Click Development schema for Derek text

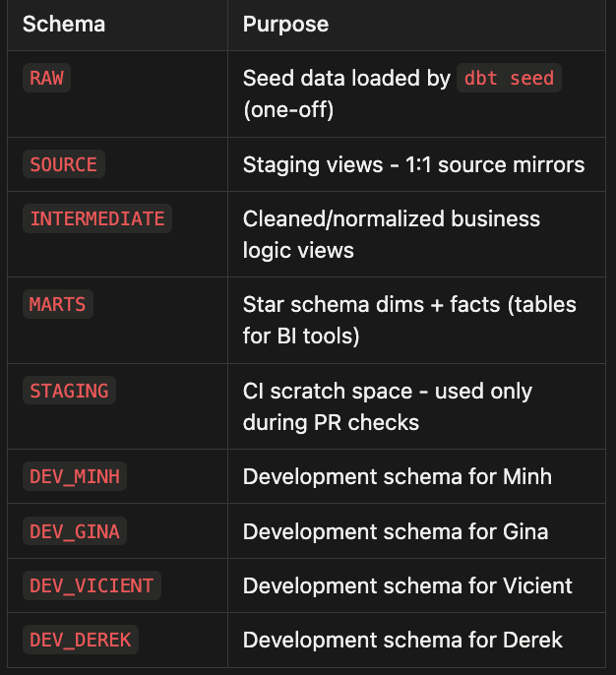click(x=402, y=640)
